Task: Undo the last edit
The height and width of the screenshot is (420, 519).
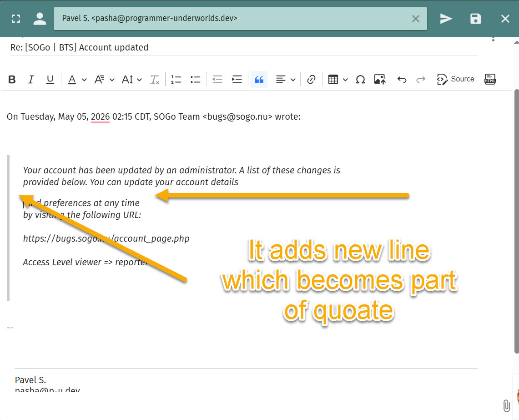Action: coord(402,80)
